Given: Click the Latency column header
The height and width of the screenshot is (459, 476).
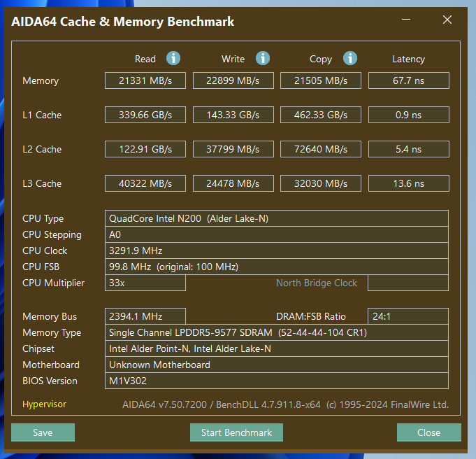Looking at the screenshot, I should click(408, 59).
